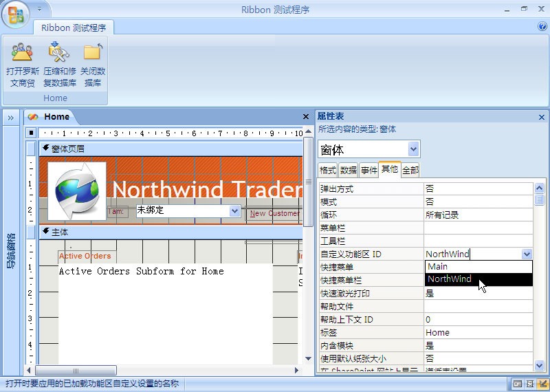
Task: Close the 属性表 property sheet pane
Action: (541, 117)
